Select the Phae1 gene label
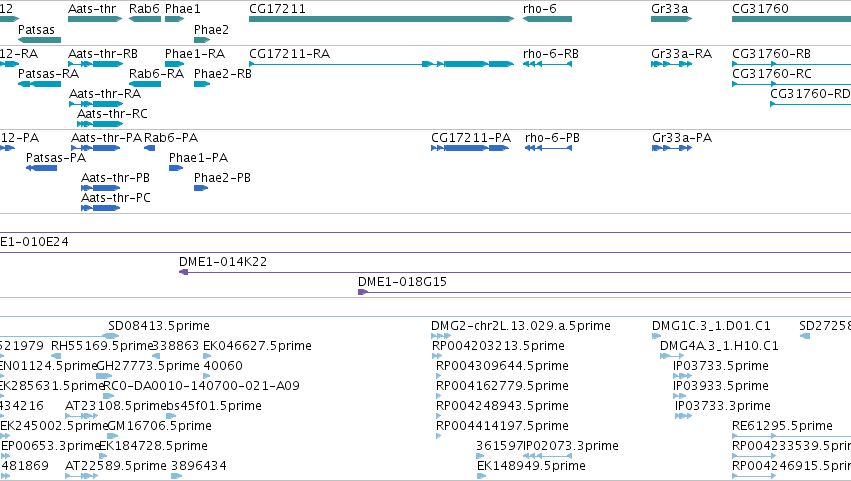 click(x=182, y=9)
